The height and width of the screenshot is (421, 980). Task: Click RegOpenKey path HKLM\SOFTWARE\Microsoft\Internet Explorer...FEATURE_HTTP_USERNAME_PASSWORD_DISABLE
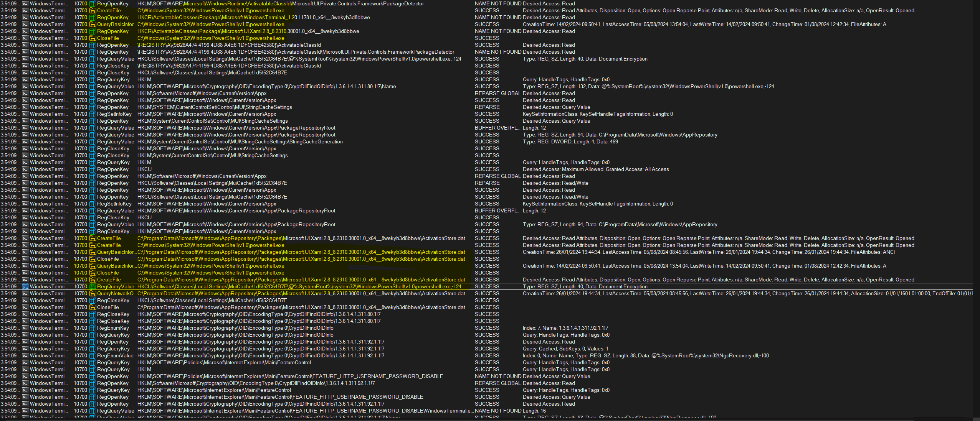point(280,397)
